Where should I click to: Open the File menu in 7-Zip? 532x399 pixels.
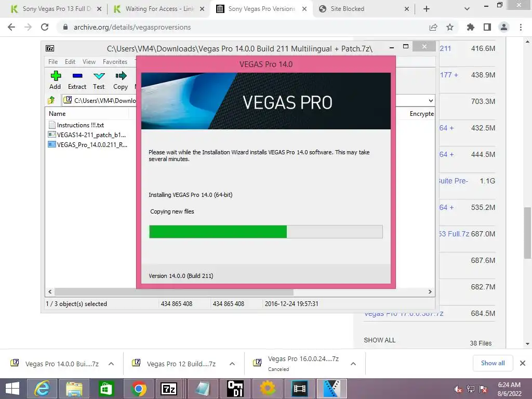[x=53, y=62]
